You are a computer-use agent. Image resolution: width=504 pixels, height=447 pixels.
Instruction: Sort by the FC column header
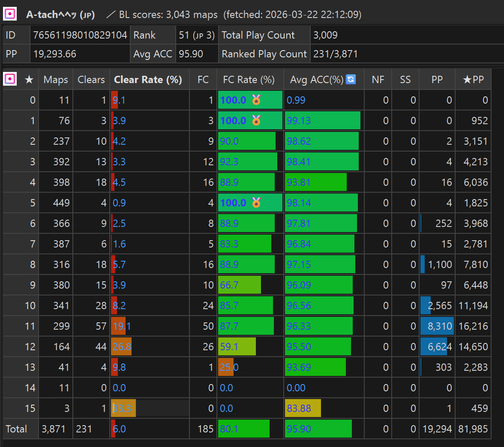(203, 79)
